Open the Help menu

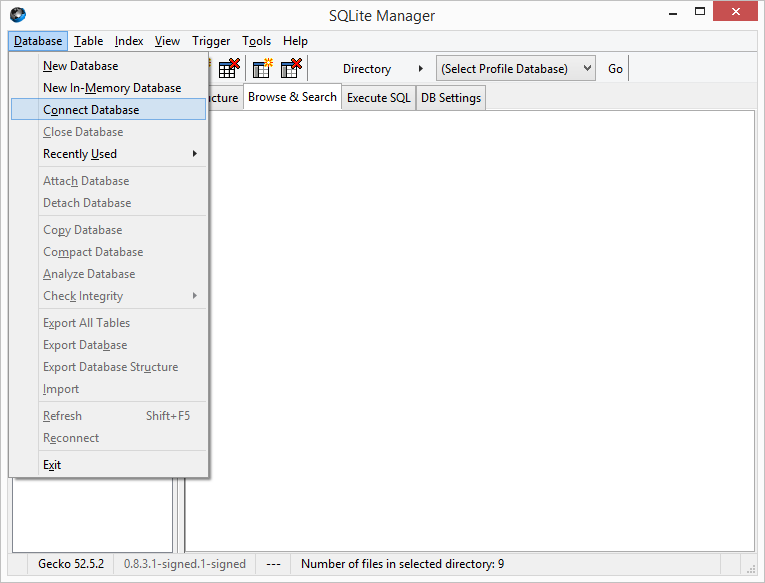tap(295, 41)
